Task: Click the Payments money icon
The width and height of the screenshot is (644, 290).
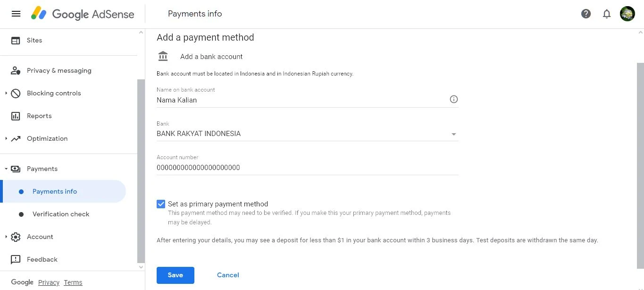Action: (x=16, y=169)
